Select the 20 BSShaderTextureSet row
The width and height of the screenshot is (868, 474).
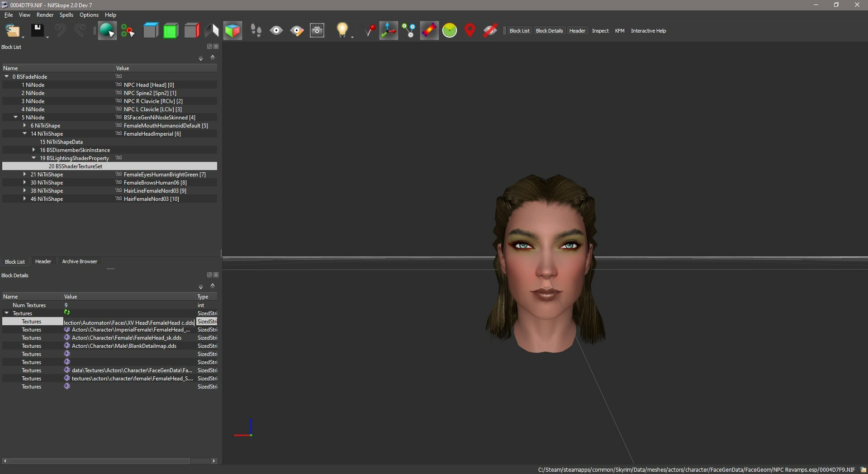click(109, 166)
